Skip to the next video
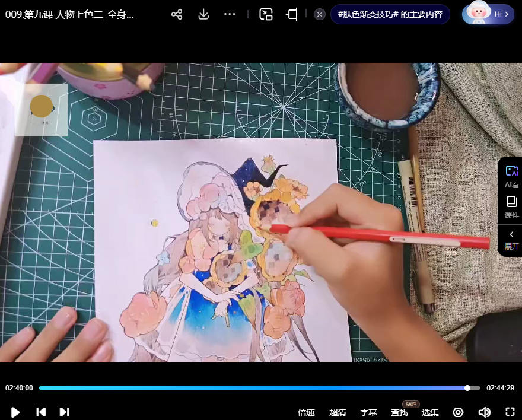Viewport: 522px width, 420px height. point(64,412)
